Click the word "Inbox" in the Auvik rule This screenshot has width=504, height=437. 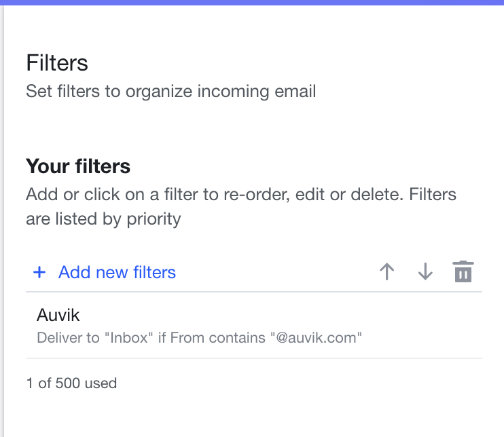(x=129, y=338)
